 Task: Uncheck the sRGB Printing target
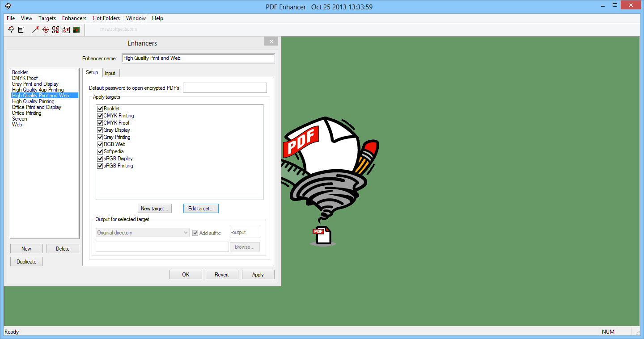(x=100, y=166)
